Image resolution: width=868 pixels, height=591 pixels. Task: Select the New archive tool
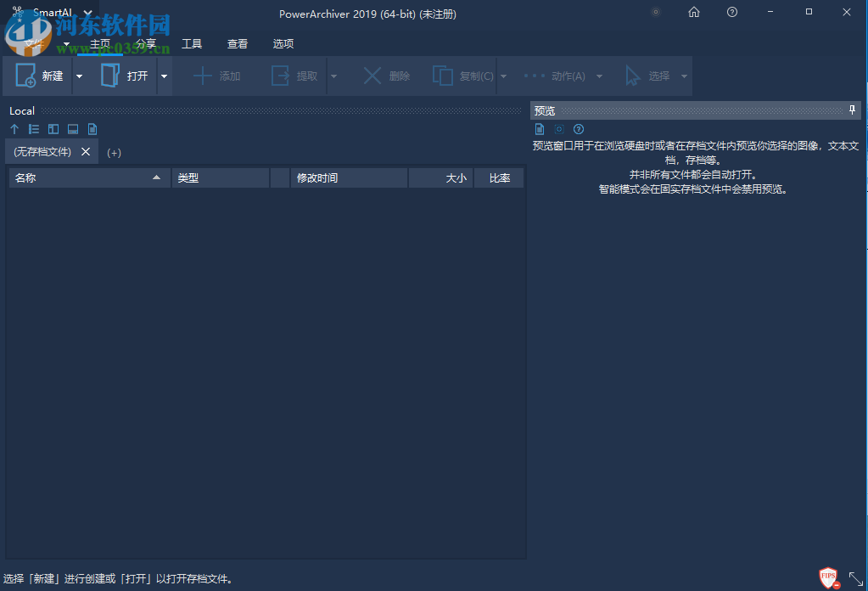coord(41,76)
